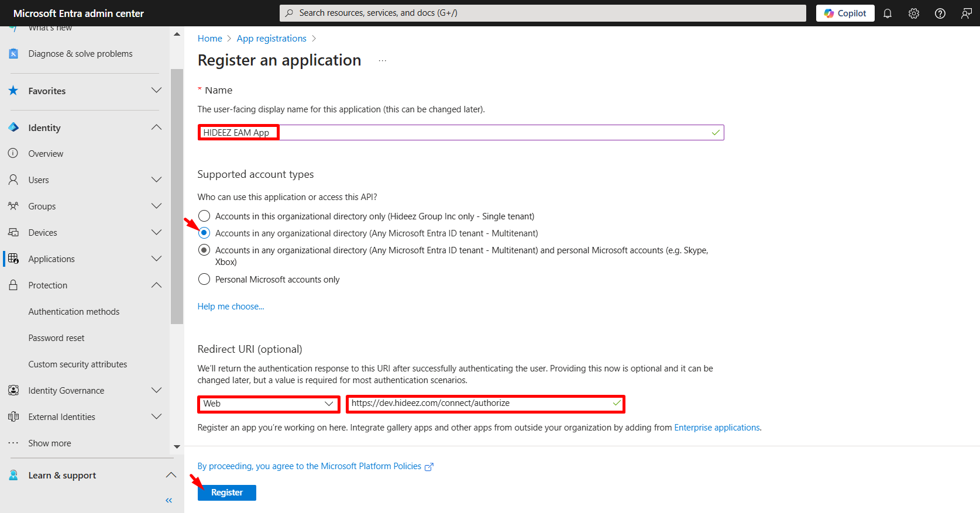Click the sidebar vertical scrollbar
The image size is (980, 513).
tap(177, 197)
